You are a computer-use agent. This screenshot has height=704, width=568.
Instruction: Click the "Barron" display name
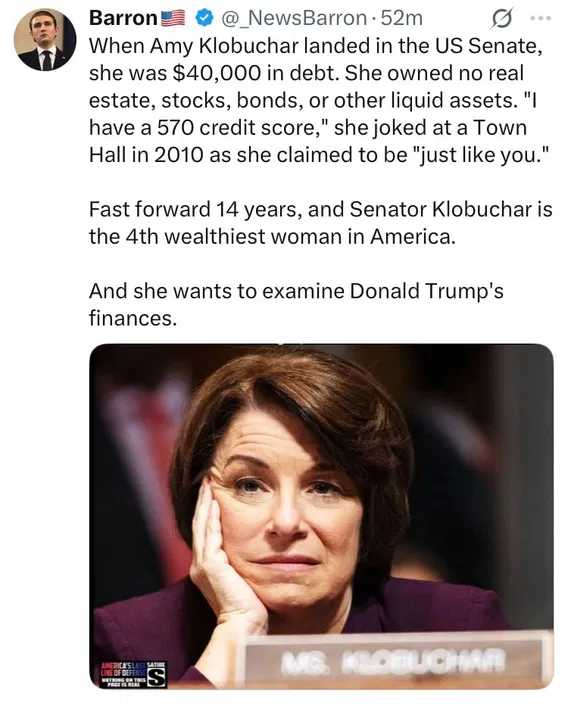click(123, 18)
